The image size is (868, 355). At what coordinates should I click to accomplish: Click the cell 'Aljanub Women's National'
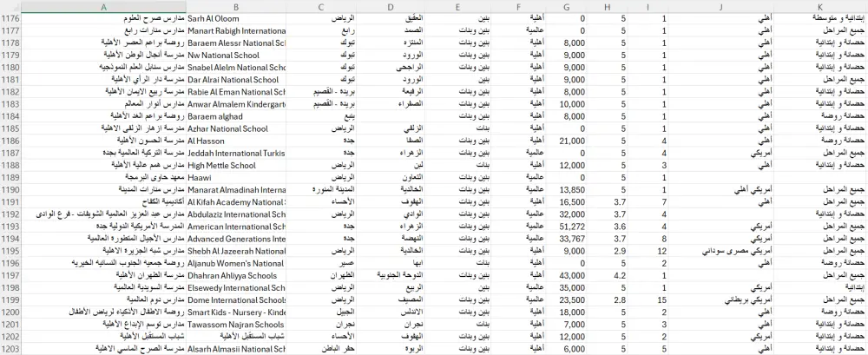236,264
